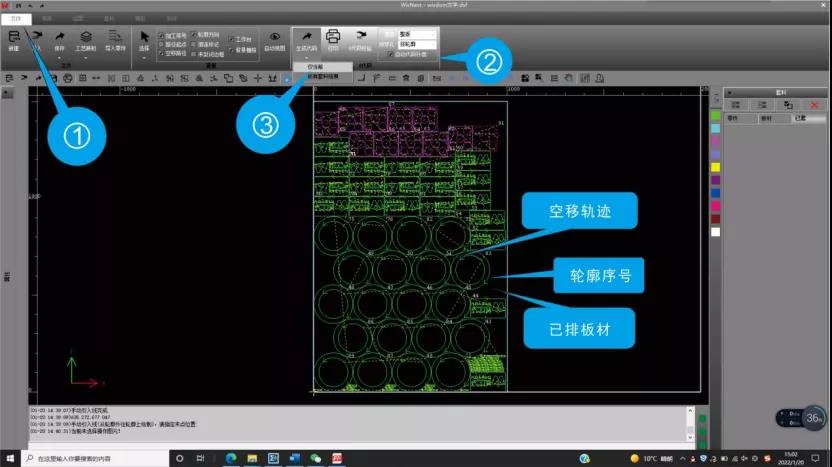
Task: Toggle the 加工序号 checkbox
Action: [x=161, y=36]
